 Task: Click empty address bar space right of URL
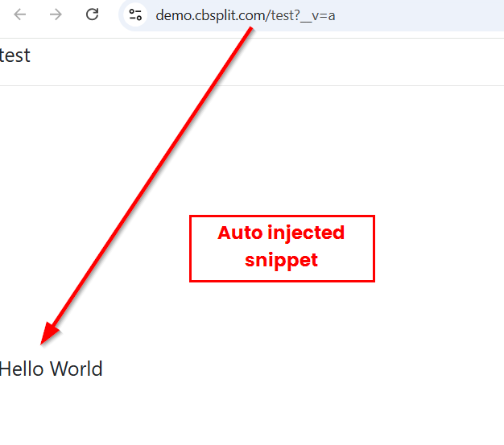(419, 14)
